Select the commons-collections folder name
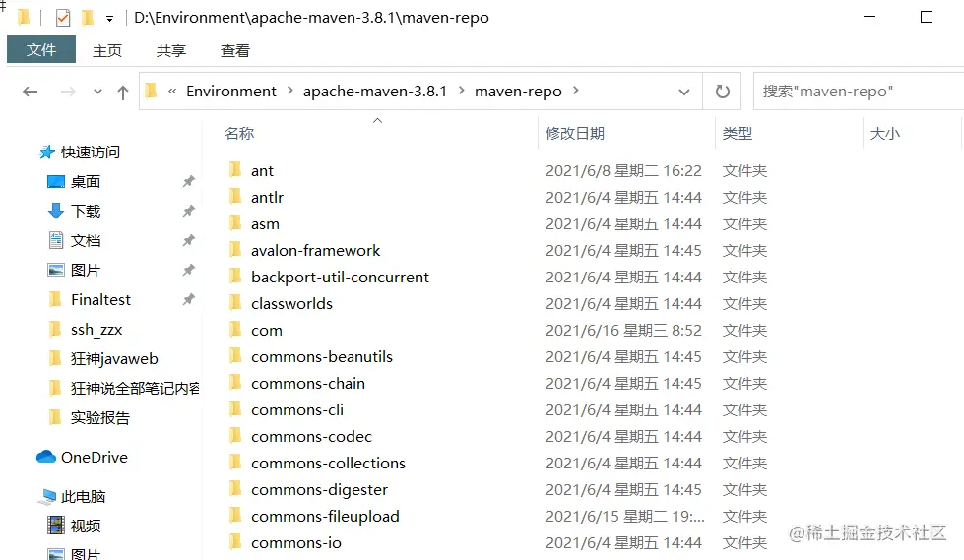The width and height of the screenshot is (964, 560). click(328, 463)
